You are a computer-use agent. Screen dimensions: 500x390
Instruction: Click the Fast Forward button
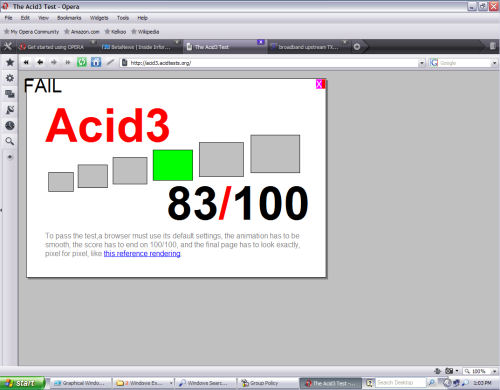[67, 62]
